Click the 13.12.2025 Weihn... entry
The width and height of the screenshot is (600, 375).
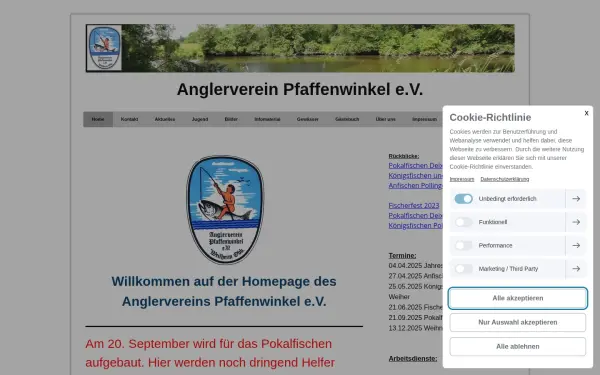[x=416, y=328]
